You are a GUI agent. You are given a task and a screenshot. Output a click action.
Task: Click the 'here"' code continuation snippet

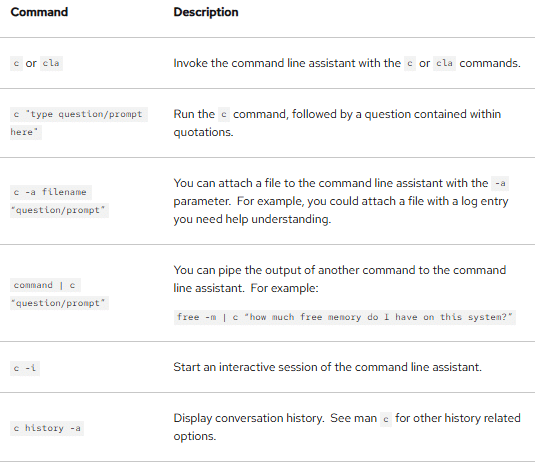pos(26,132)
